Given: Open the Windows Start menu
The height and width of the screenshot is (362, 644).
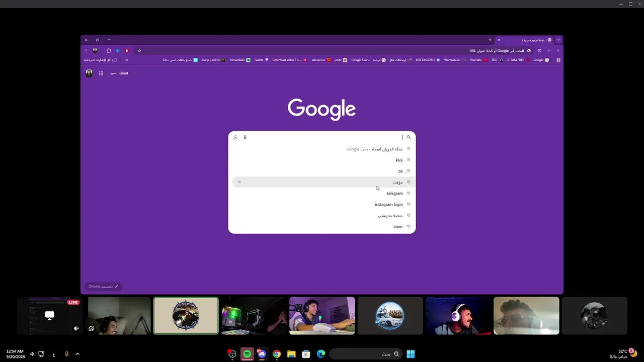Looking at the screenshot, I should click(411, 354).
